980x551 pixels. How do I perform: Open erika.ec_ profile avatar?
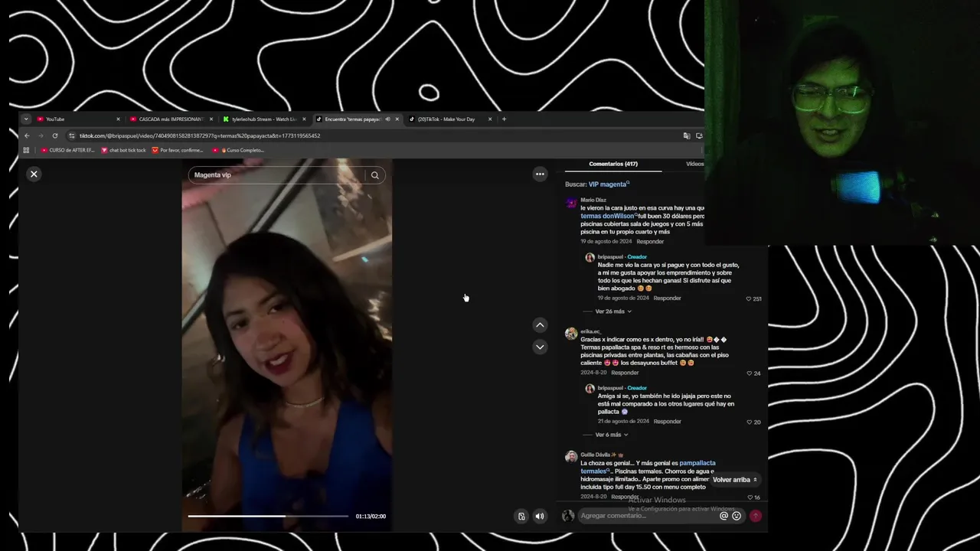tap(571, 334)
